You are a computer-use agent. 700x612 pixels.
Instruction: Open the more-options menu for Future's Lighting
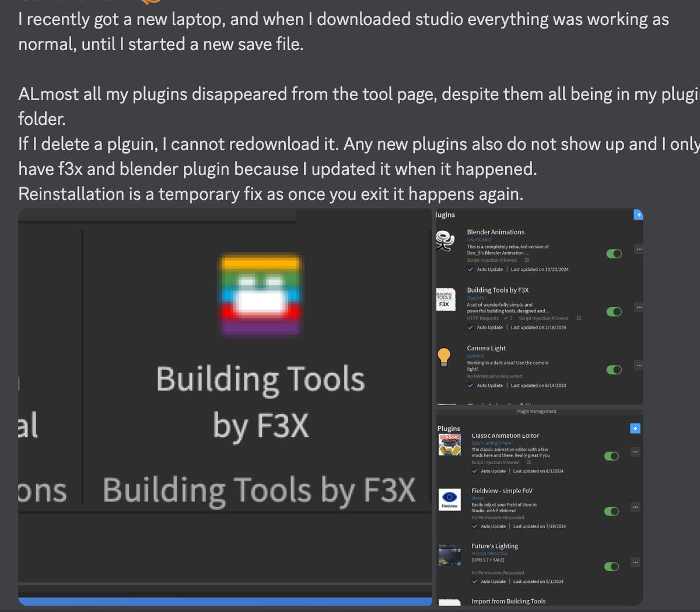coord(635,562)
